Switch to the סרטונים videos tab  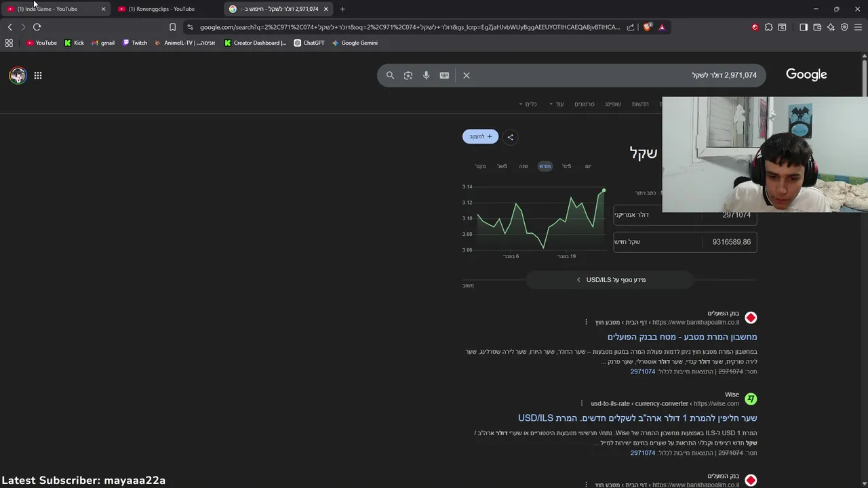[x=585, y=104]
